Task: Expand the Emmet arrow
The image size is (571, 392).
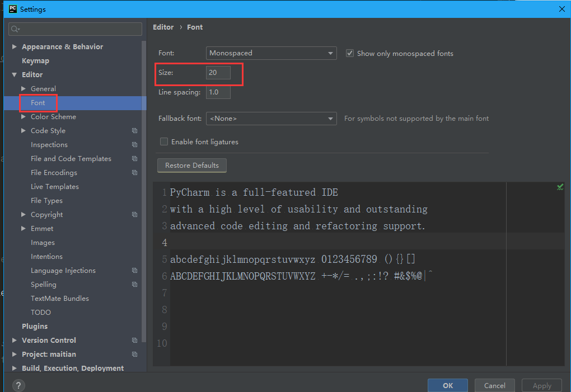Action: tap(24, 228)
